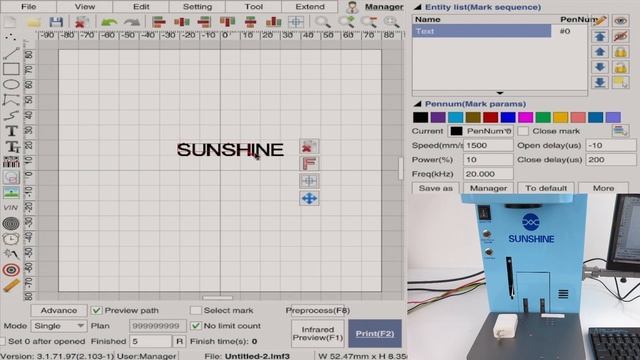Select the Line drawing tool
Viewport: 640px width, 360px height.
pyautogui.click(x=11, y=53)
